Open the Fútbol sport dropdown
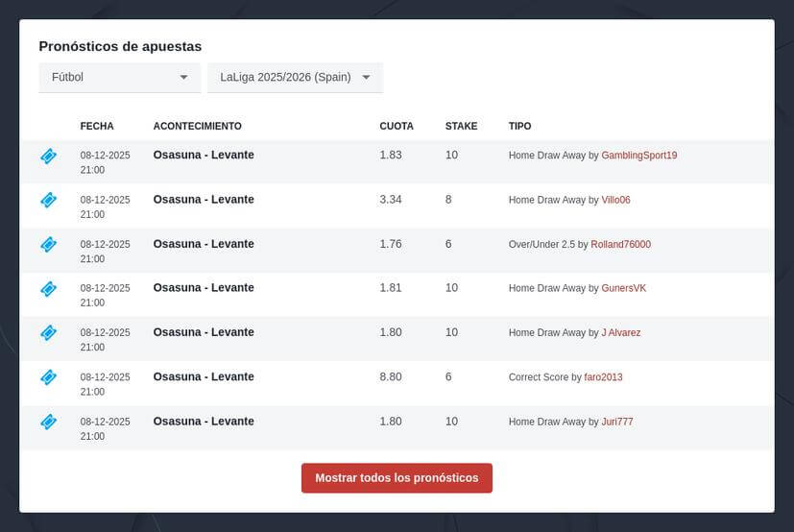 coord(119,77)
